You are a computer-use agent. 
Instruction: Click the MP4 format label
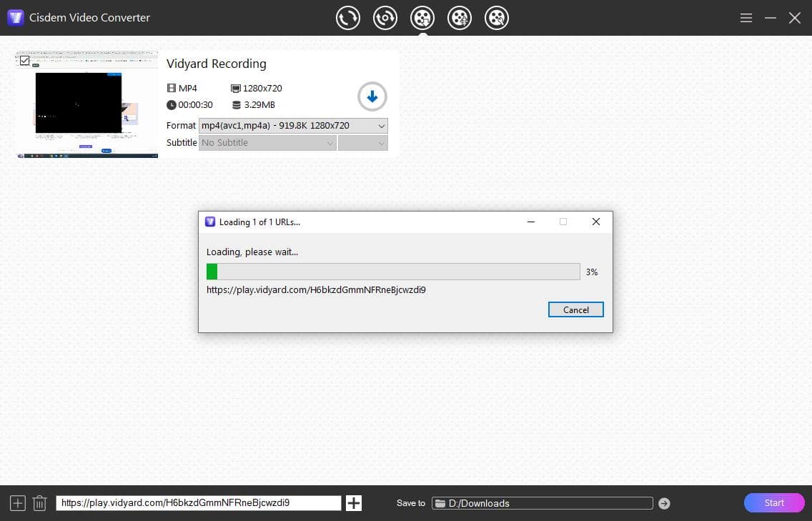[x=187, y=89]
